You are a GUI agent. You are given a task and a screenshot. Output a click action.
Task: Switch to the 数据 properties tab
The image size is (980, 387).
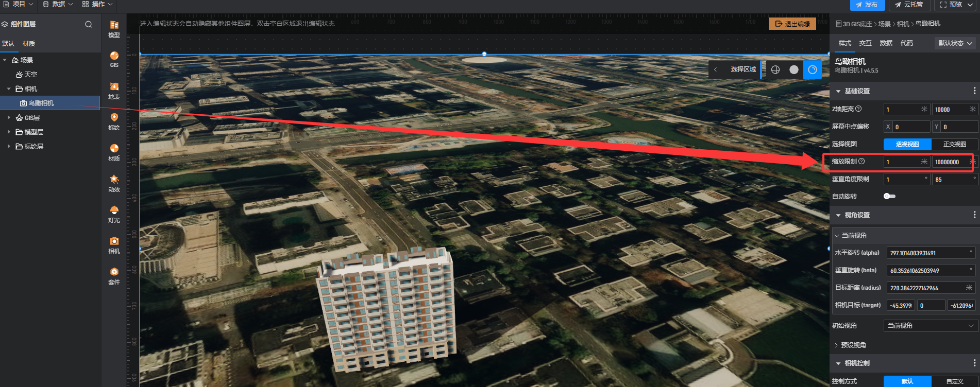[886, 43]
